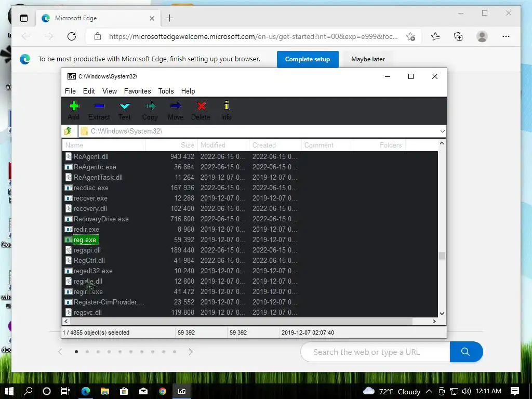The height and width of the screenshot is (399, 532).
Task: Open the Help menu
Action: (188, 91)
